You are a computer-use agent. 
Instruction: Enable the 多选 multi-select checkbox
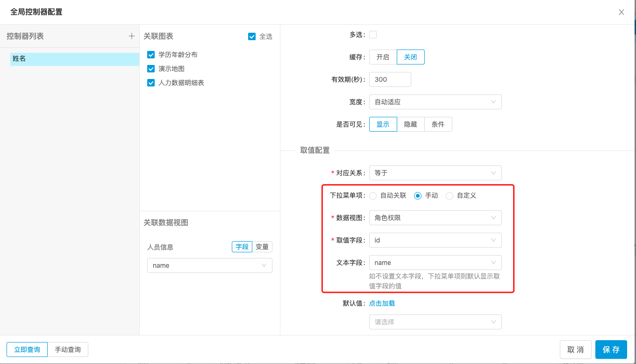tap(373, 34)
